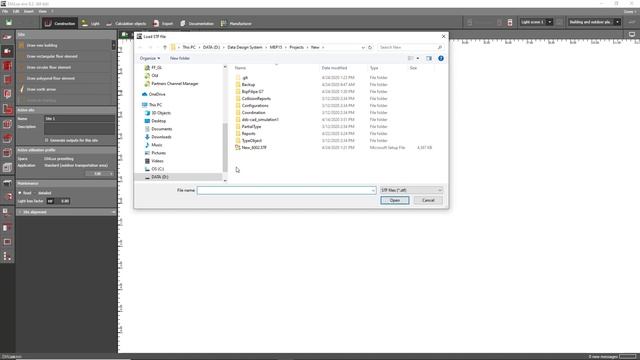This screenshot has width=640, height=360.
Task: Click Draw north arrow
Action: 41,89
